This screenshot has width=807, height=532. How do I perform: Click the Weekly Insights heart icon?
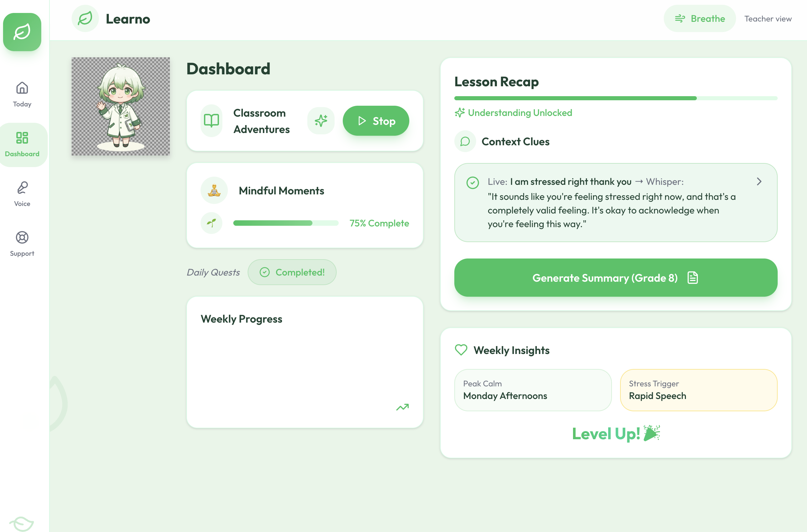click(x=461, y=350)
